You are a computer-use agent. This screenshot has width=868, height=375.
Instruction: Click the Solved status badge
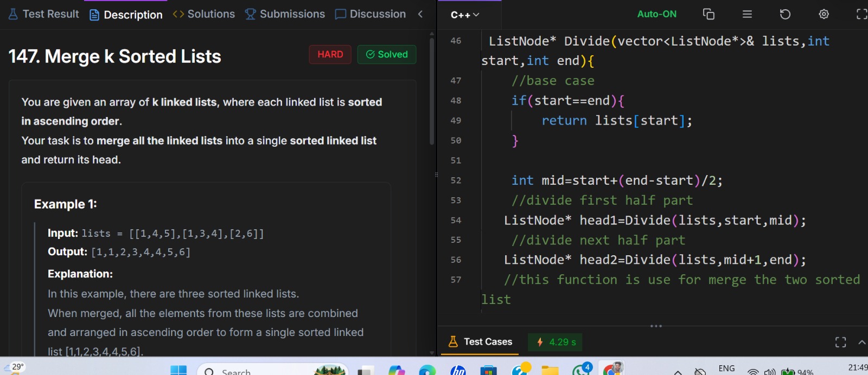coord(387,54)
